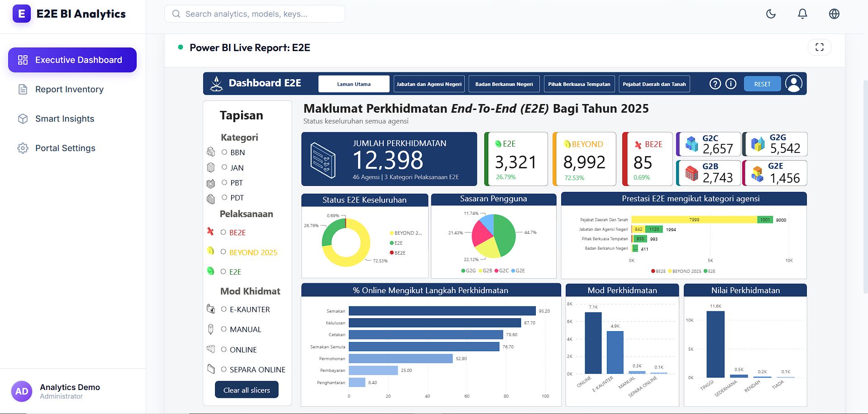Focus the search analytics field
This screenshot has height=414, width=868.
(x=255, y=14)
